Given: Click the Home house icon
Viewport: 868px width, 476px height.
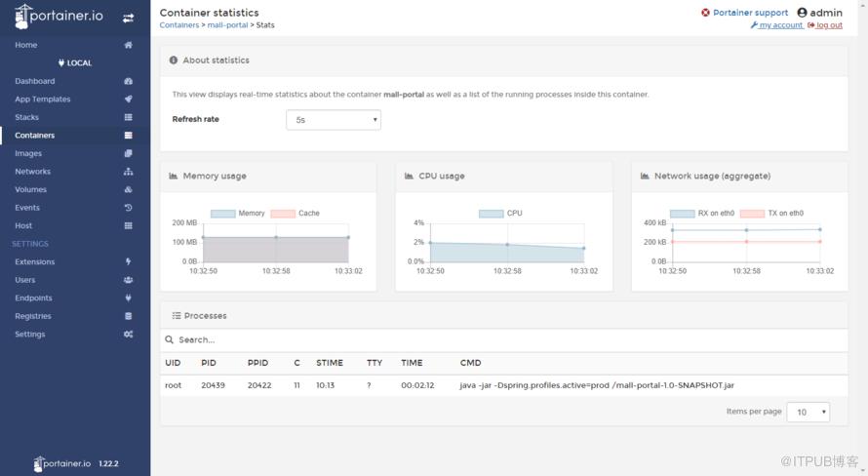Looking at the screenshot, I should 129,45.
